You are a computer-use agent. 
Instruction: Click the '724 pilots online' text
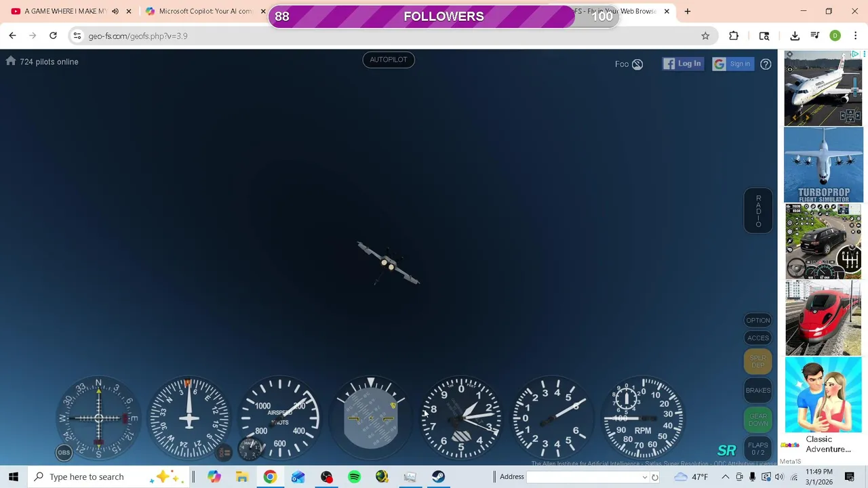click(49, 62)
